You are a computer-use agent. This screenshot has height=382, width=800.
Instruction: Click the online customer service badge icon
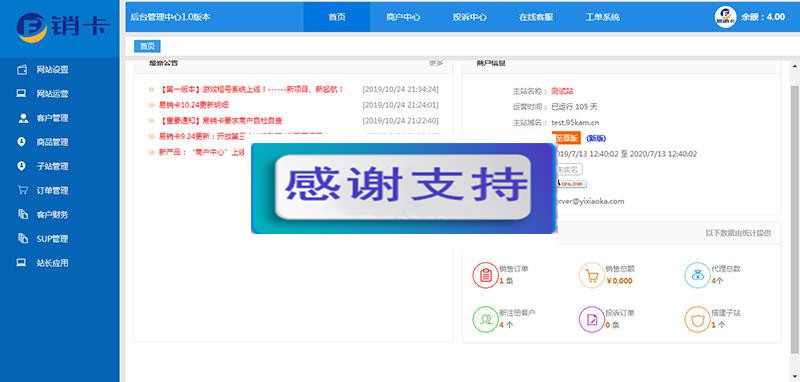pyautogui.click(x=571, y=184)
